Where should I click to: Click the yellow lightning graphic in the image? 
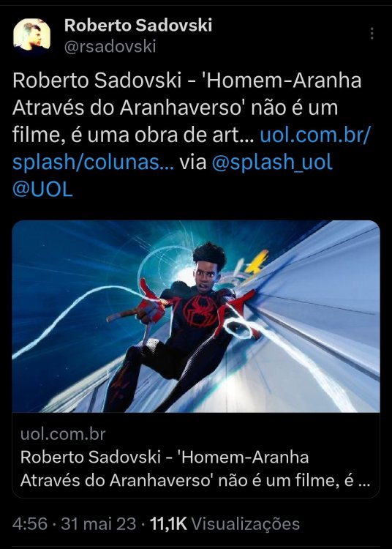[x=257, y=262]
